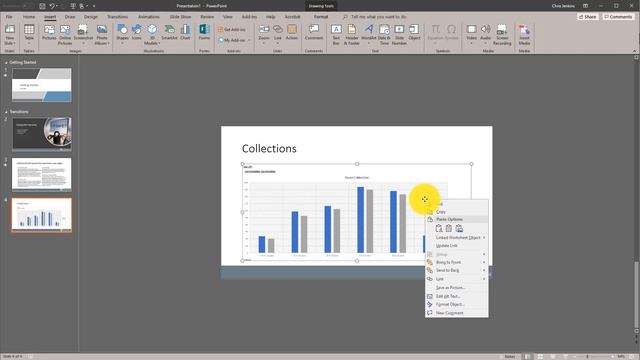Collapse the Transitions section in slide panel
Viewport: 640px width, 360px height.
pos(6,112)
